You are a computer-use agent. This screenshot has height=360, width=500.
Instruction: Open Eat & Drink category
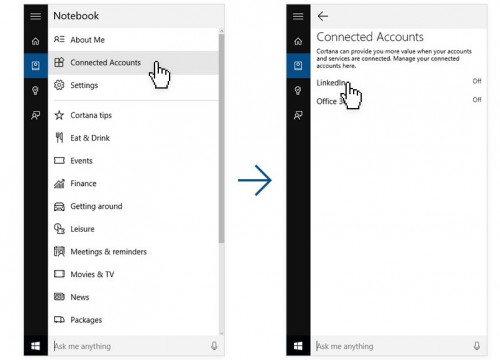133,138
